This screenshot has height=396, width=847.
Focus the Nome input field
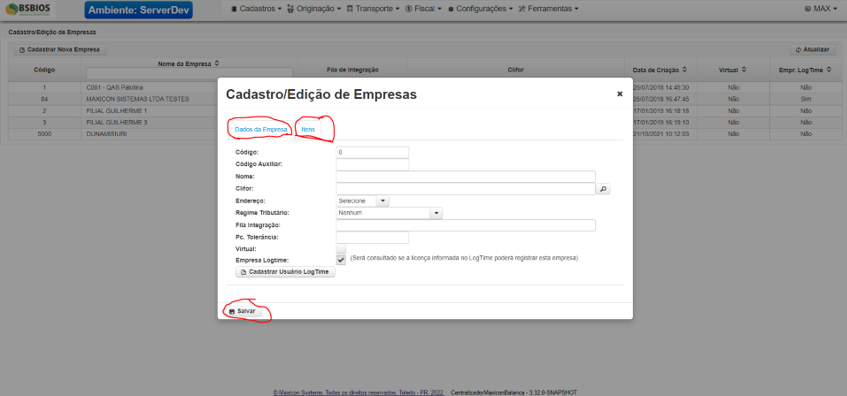point(466,176)
